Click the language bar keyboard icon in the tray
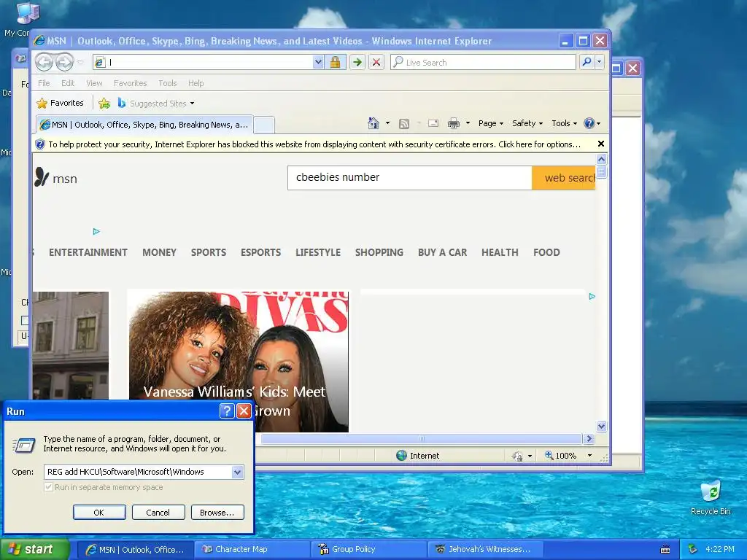The image size is (747, 560). click(665, 550)
